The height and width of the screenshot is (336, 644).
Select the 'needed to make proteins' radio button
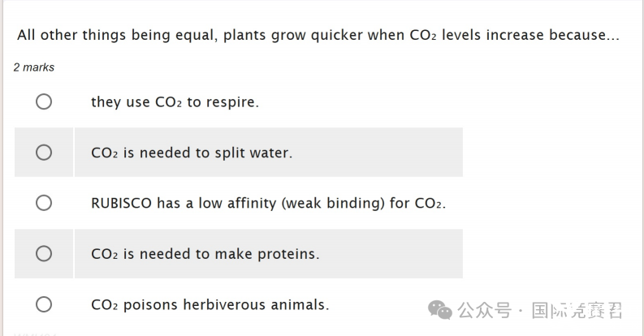click(44, 253)
